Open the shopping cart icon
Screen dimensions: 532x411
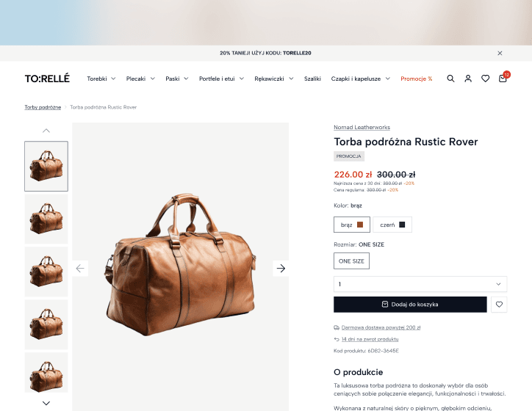pos(503,79)
